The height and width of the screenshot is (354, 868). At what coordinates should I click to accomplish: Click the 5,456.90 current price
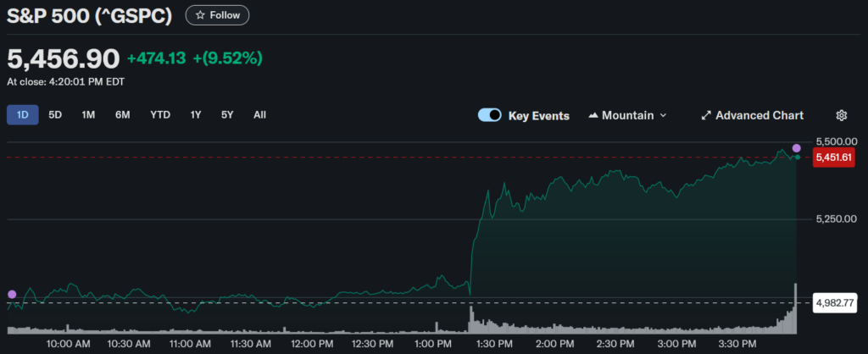[x=63, y=58]
